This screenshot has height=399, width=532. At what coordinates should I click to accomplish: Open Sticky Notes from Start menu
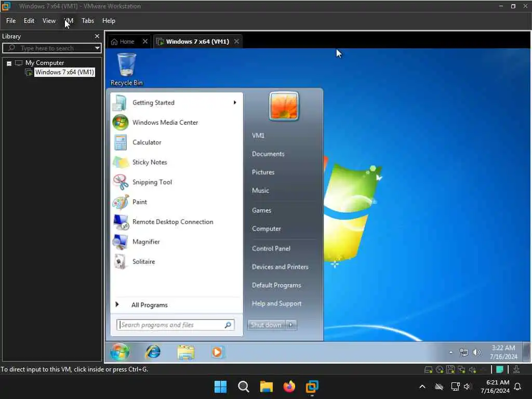(x=177, y=162)
